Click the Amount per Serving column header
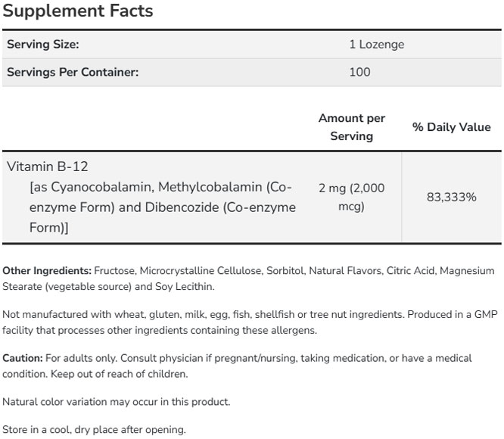 pos(351,127)
